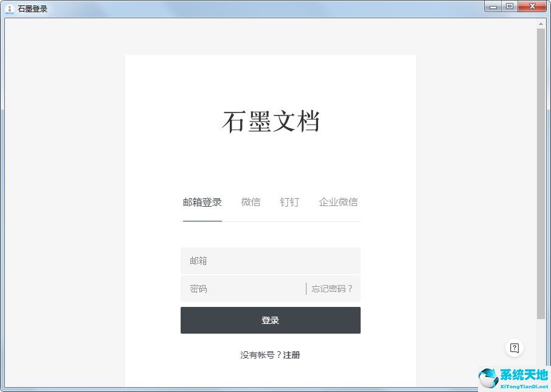Viewport: 551px width, 392px height.
Task: Click the scrollbar up arrow
Action: [541, 24]
